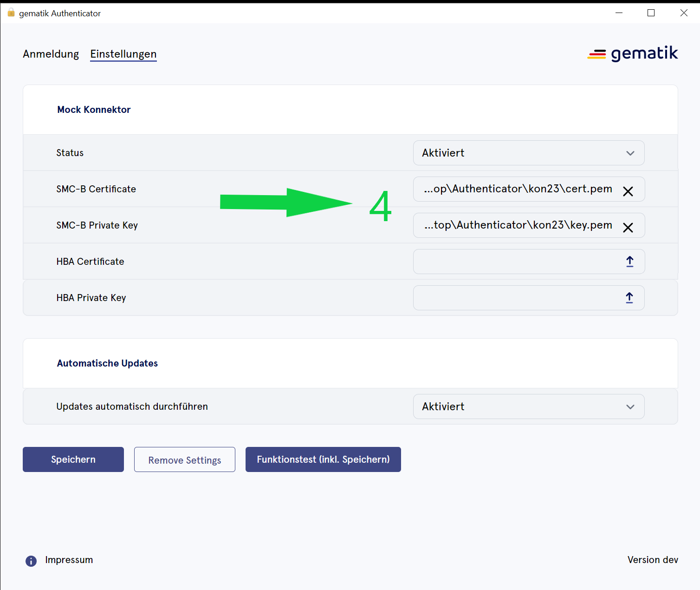Expand the Mock Konnektor Status chevron
The height and width of the screenshot is (590, 700).
[630, 153]
